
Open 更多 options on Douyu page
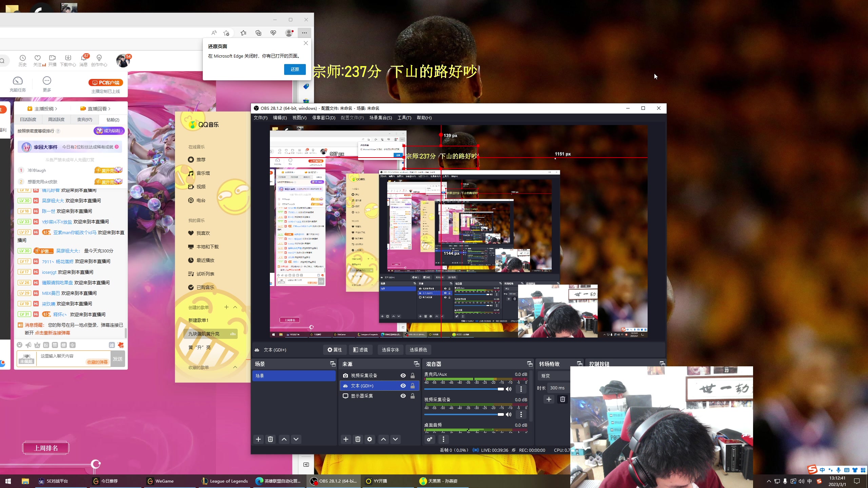click(47, 84)
